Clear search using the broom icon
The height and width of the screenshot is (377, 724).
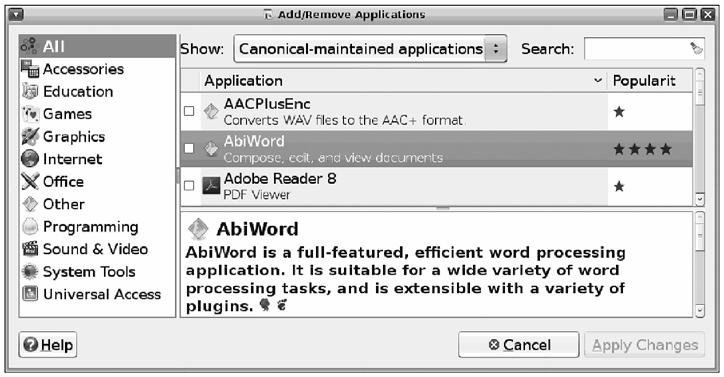pyautogui.click(x=695, y=48)
